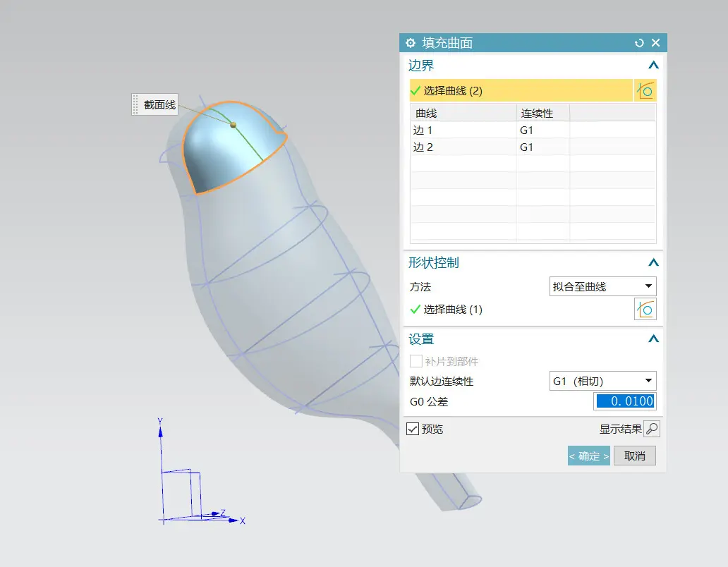Collapse the 设置 section
The image size is (728, 567).
(x=653, y=339)
